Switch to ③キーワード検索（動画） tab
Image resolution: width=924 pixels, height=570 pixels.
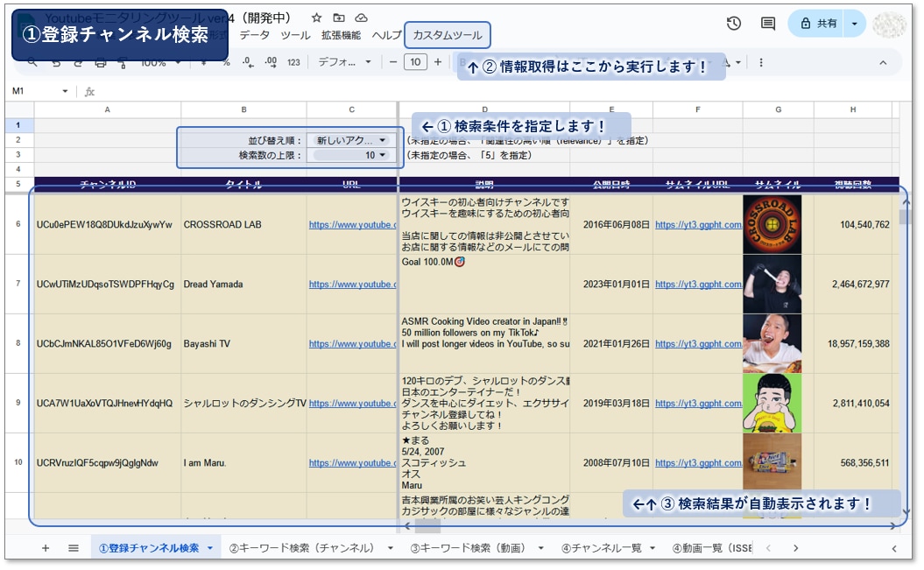pos(468,548)
